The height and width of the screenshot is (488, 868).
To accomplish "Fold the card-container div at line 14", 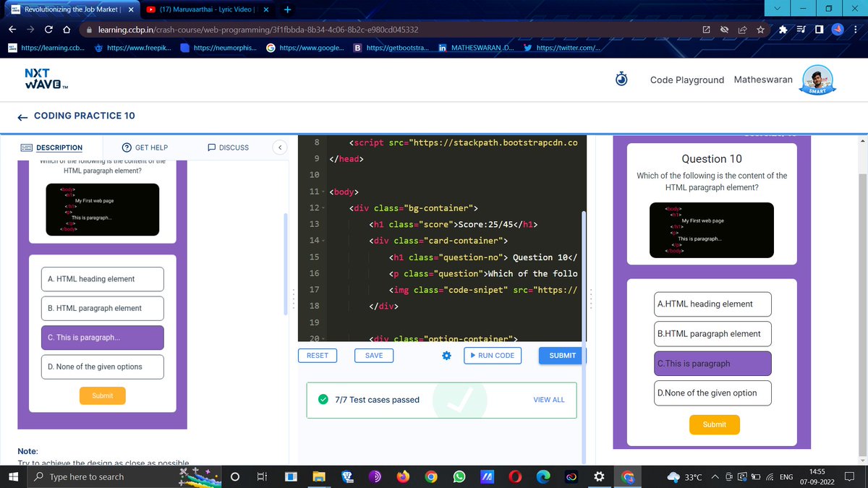I will [323, 241].
